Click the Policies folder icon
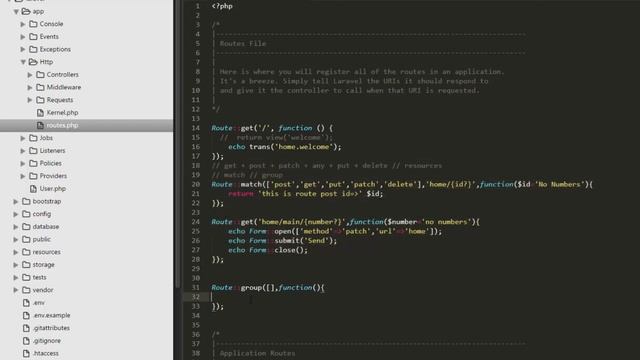640x360 pixels. [x=33, y=163]
